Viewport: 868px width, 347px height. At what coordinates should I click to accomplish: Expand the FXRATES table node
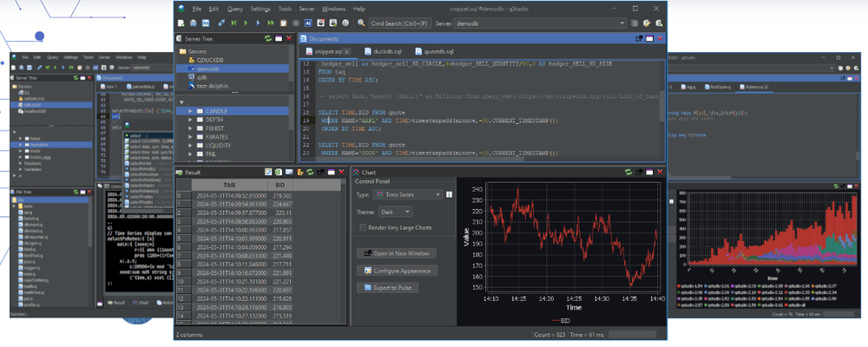[x=191, y=137]
